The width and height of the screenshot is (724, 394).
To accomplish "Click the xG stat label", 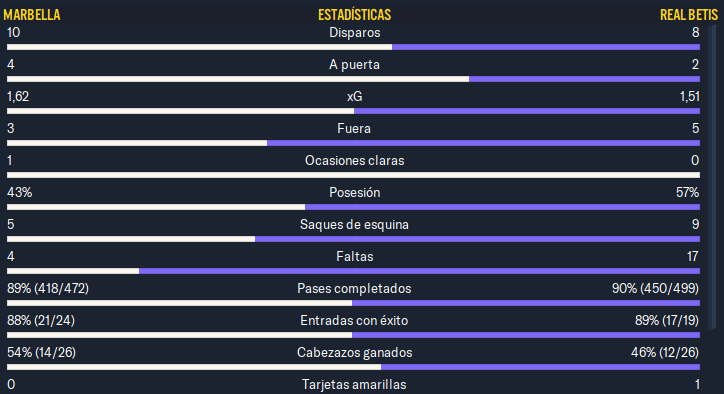I will [x=355, y=97].
